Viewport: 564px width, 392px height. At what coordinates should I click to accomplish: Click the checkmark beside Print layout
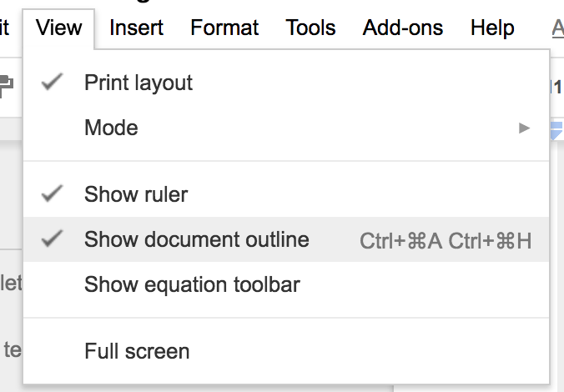coord(53,83)
